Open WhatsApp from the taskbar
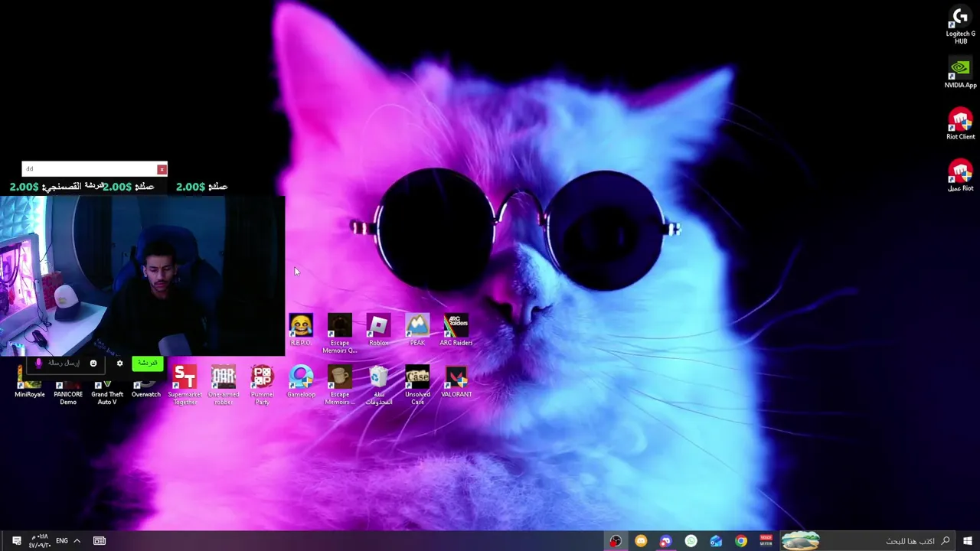 tap(691, 541)
